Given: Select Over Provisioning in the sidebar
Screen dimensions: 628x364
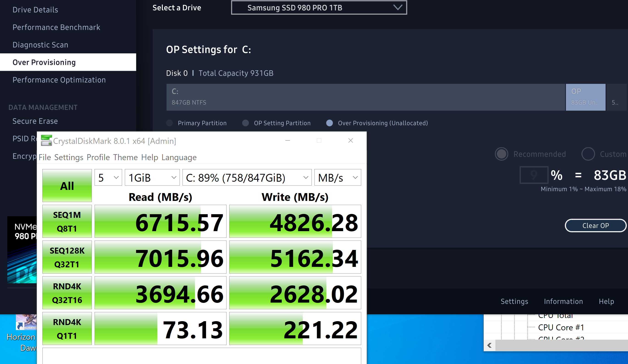Looking at the screenshot, I should click(68, 62).
